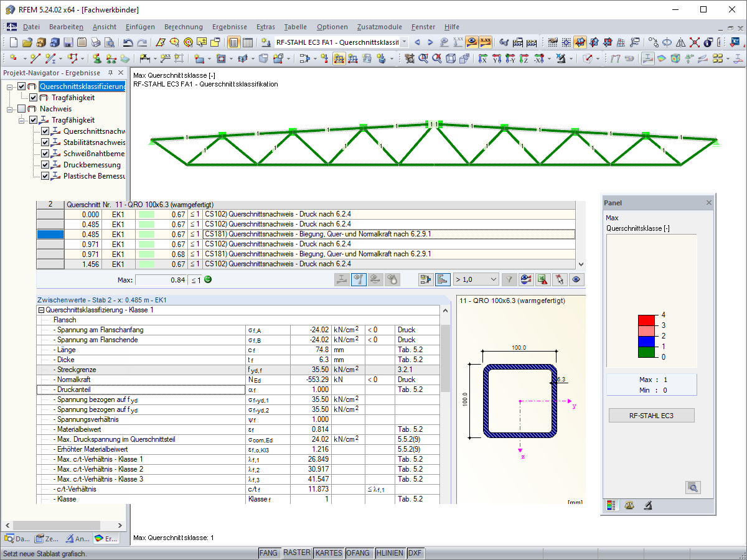The height and width of the screenshot is (560, 747).
Task: Uncheck the Plastische Bemessung checkbox
Action: pyautogui.click(x=45, y=176)
